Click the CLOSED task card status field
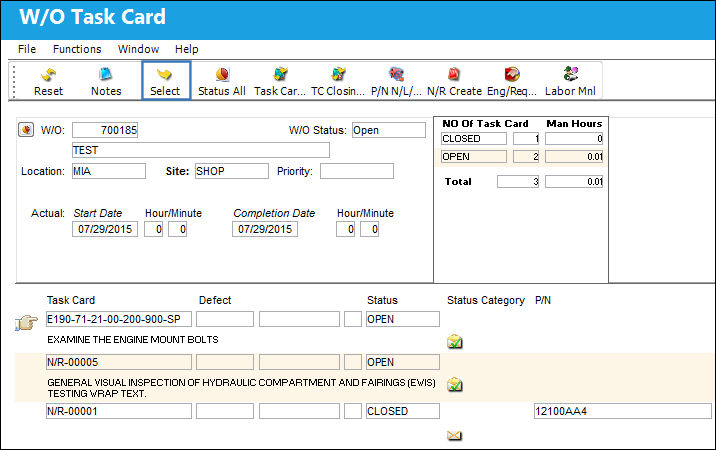 (474, 138)
